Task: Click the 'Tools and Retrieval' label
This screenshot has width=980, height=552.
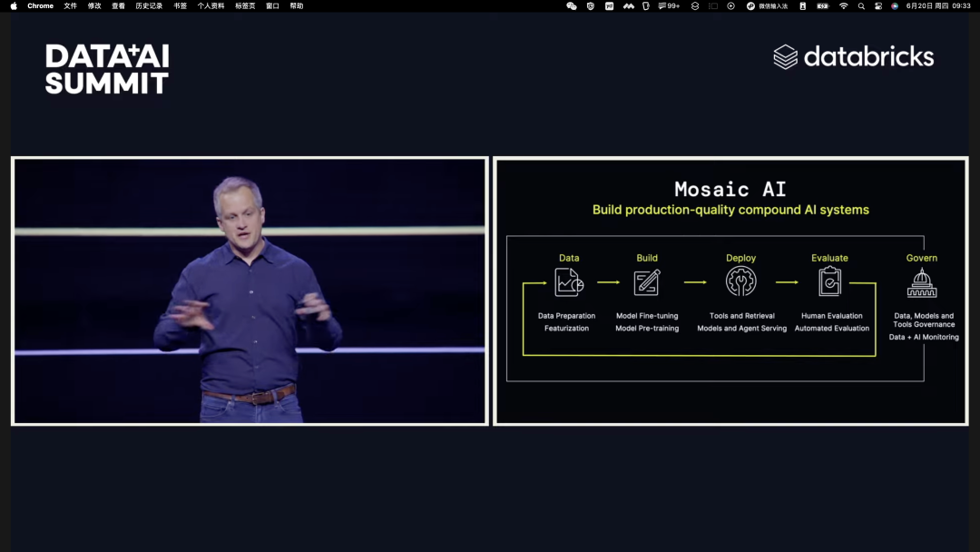Action: coord(742,316)
